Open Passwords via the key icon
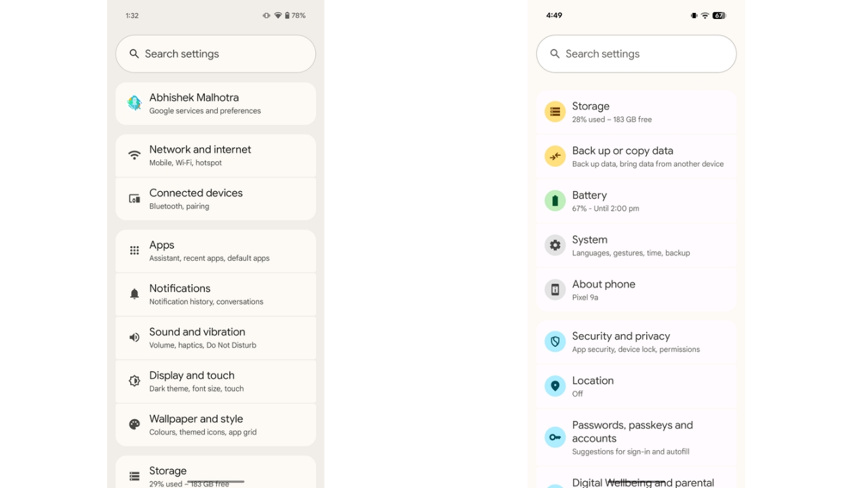Viewport: 868px width, 488px height. click(x=555, y=437)
